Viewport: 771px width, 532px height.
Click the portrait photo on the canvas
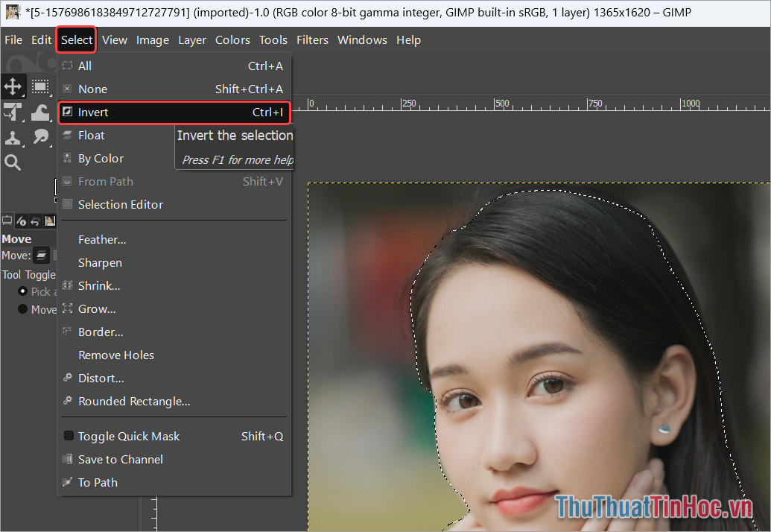(539, 357)
